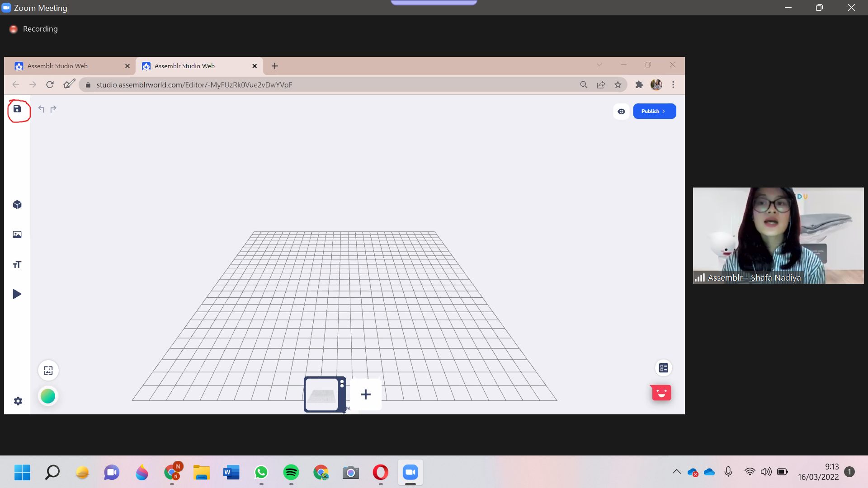Toggle the preview eye icon near Publish

click(x=621, y=111)
